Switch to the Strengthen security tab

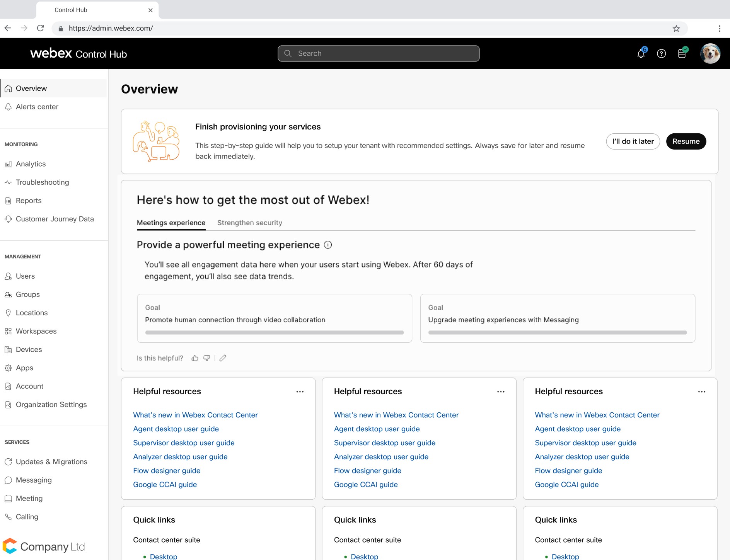(x=250, y=223)
